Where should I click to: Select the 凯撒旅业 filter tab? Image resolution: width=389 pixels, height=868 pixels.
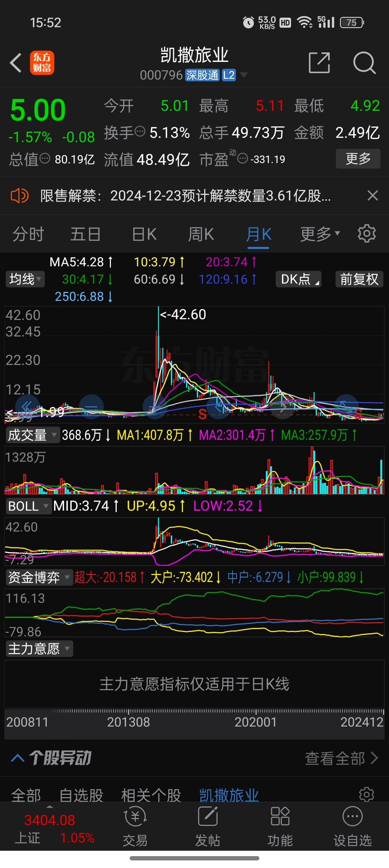click(x=229, y=795)
